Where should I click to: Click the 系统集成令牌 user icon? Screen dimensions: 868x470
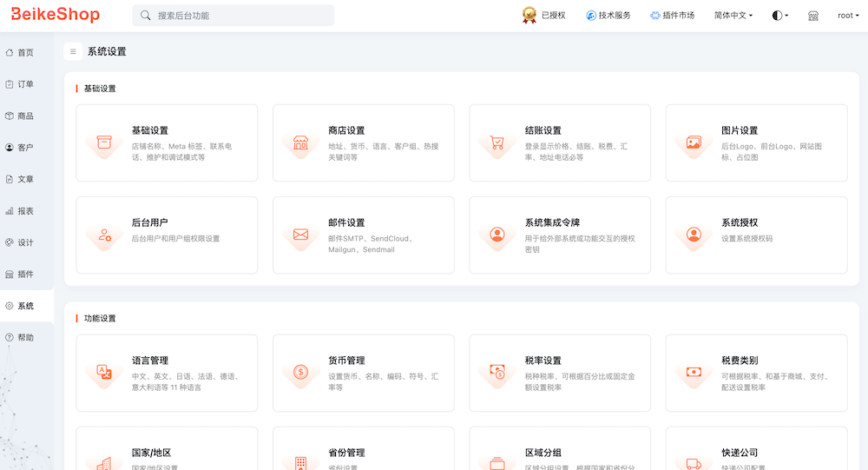coord(497,235)
